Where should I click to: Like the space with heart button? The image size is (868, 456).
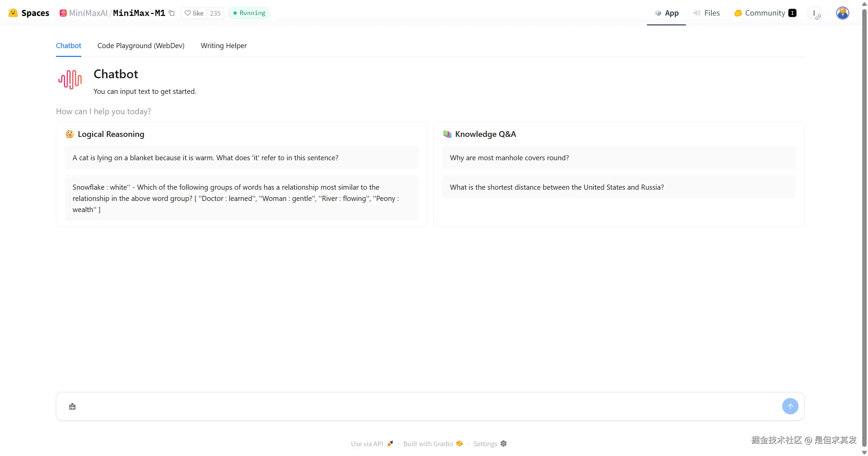[194, 13]
